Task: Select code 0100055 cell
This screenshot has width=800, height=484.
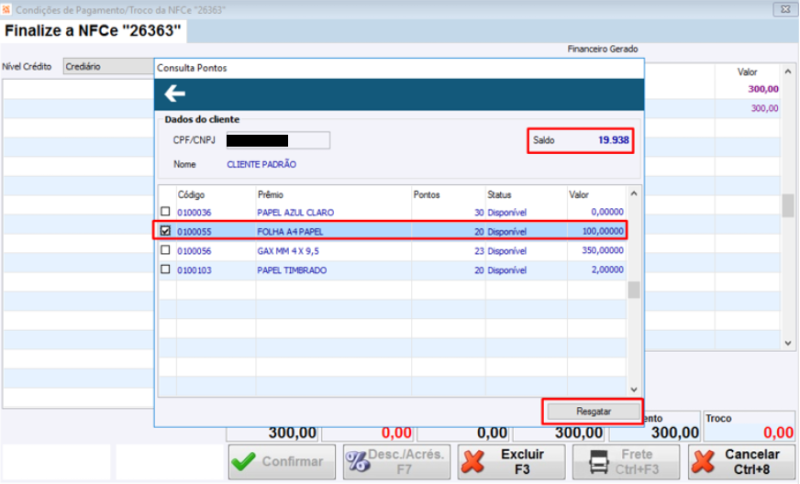Action: point(194,232)
